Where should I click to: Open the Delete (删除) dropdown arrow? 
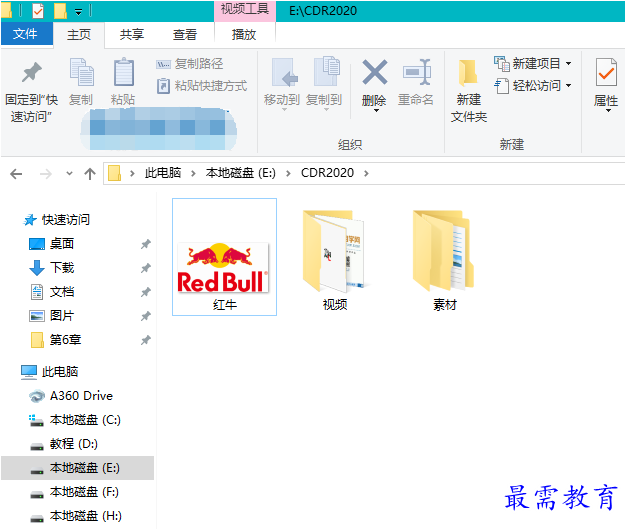coord(376,111)
